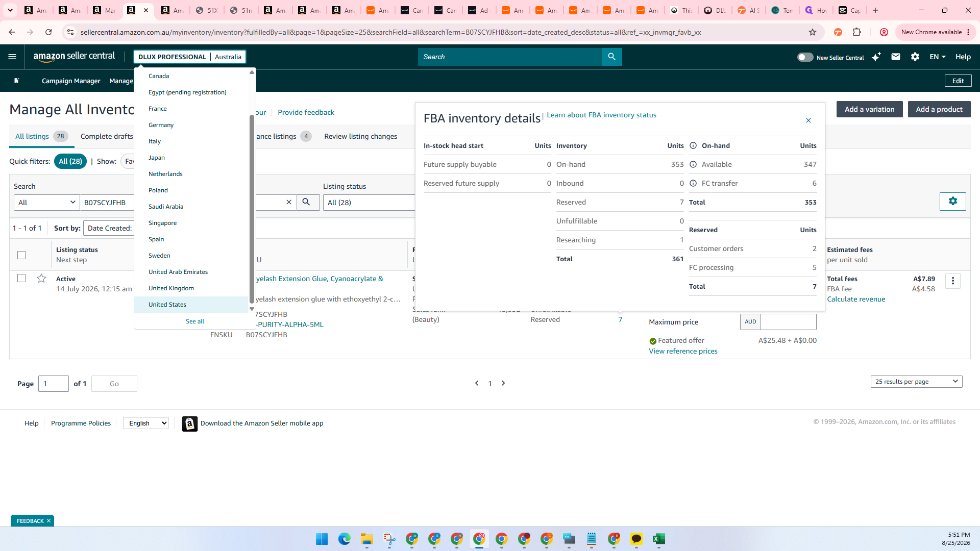Open the EN language dropdown
The height and width of the screenshot is (551, 980).
pos(938,57)
